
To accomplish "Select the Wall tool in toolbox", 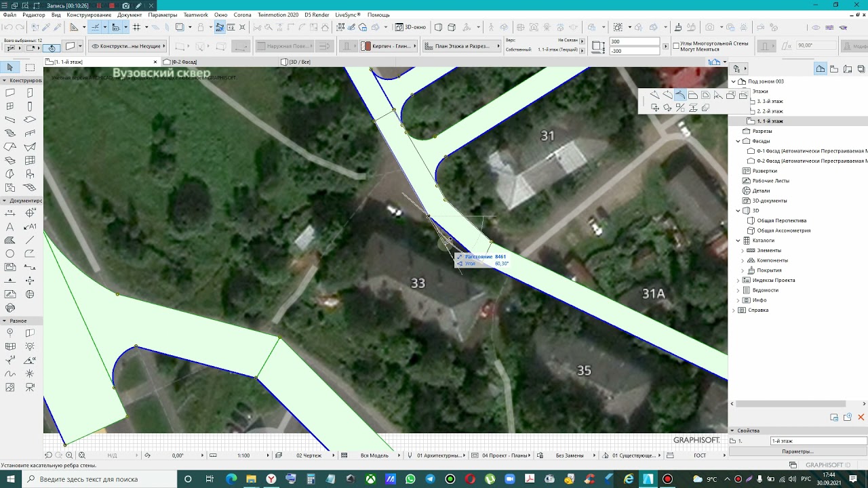I will tap(9, 93).
